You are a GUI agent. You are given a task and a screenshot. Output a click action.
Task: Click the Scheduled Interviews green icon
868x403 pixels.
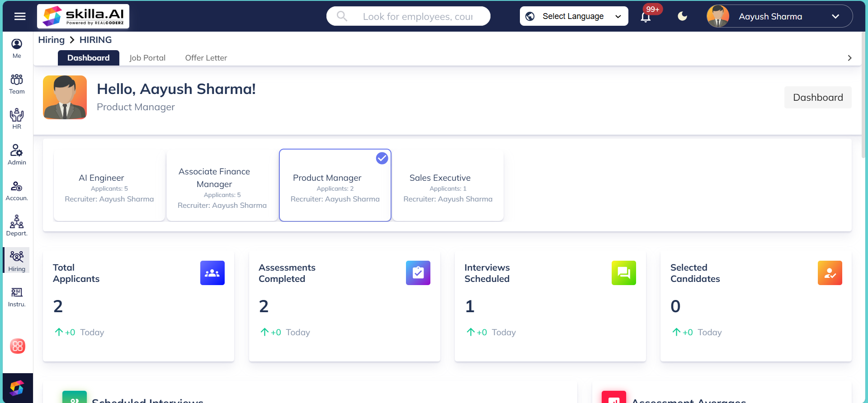pyautogui.click(x=75, y=397)
